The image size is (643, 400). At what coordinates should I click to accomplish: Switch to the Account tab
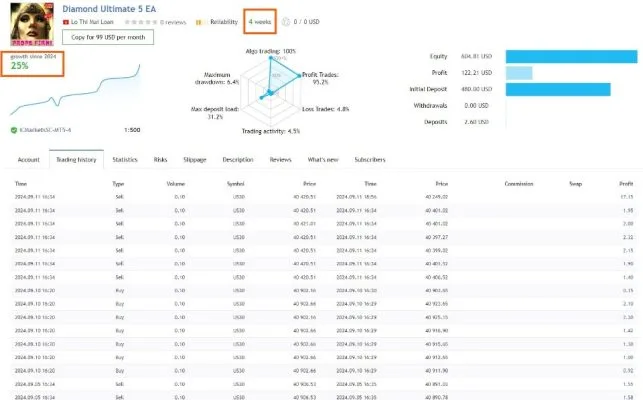click(29, 160)
